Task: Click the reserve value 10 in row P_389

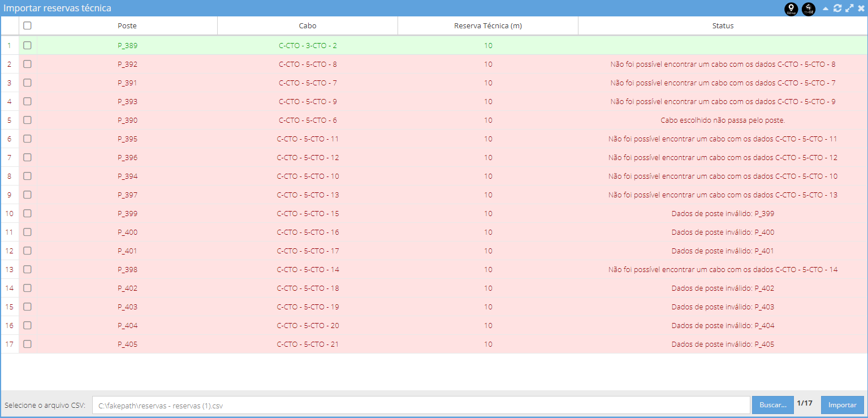Action: coord(488,45)
